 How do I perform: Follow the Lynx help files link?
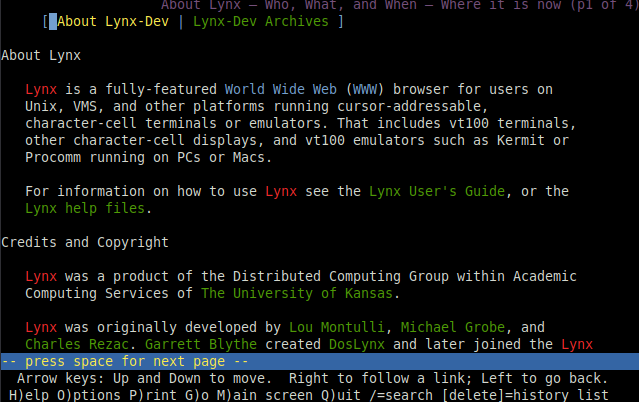85,209
